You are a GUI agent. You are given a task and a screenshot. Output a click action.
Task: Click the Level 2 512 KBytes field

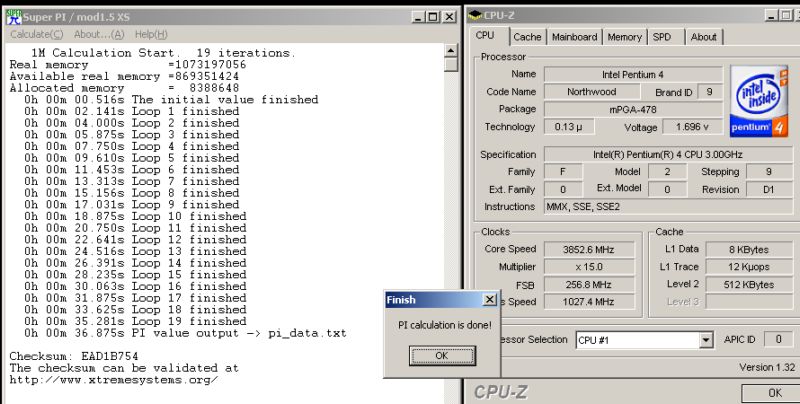click(748, 285)
